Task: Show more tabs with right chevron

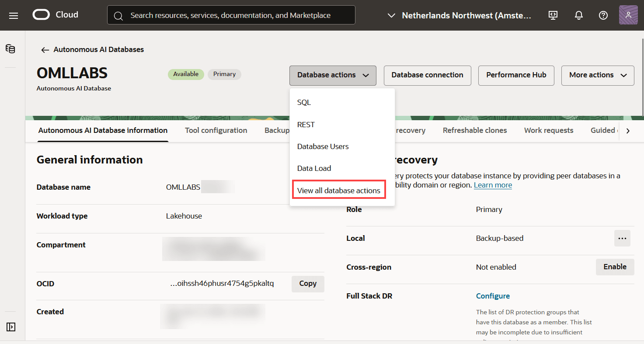Action: pos(628,131)
